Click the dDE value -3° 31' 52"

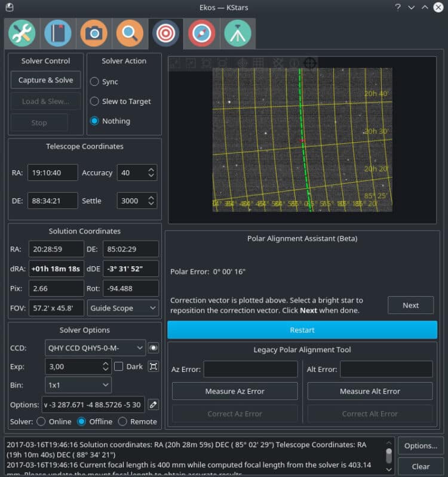pos(131,269)
